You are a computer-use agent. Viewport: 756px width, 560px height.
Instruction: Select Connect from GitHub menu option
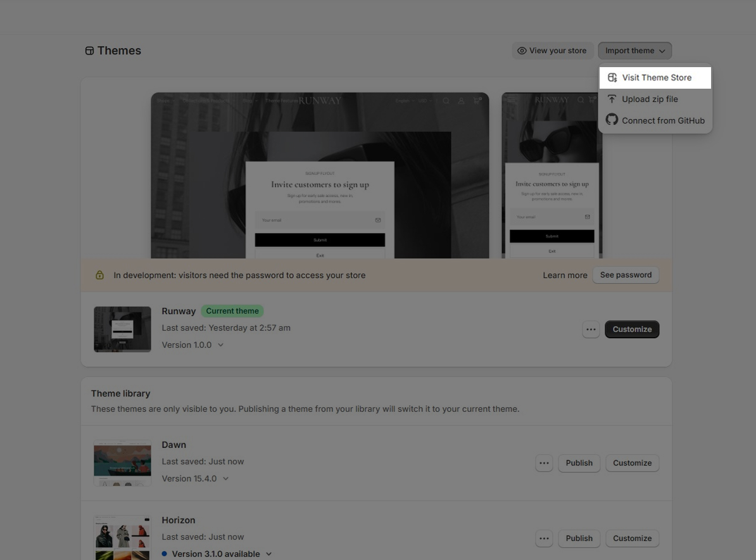(x=663, y=120)
